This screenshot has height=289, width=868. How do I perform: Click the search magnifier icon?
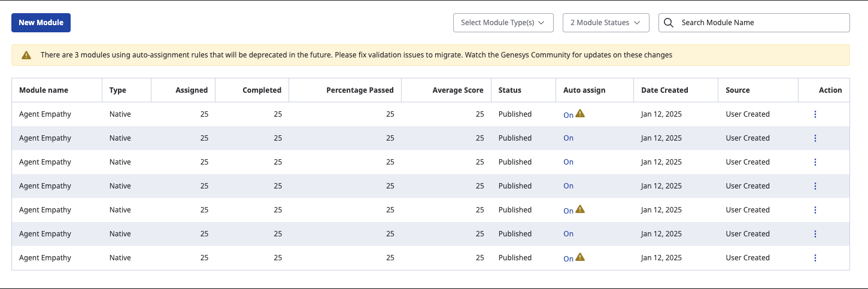[x=669, y=23]
